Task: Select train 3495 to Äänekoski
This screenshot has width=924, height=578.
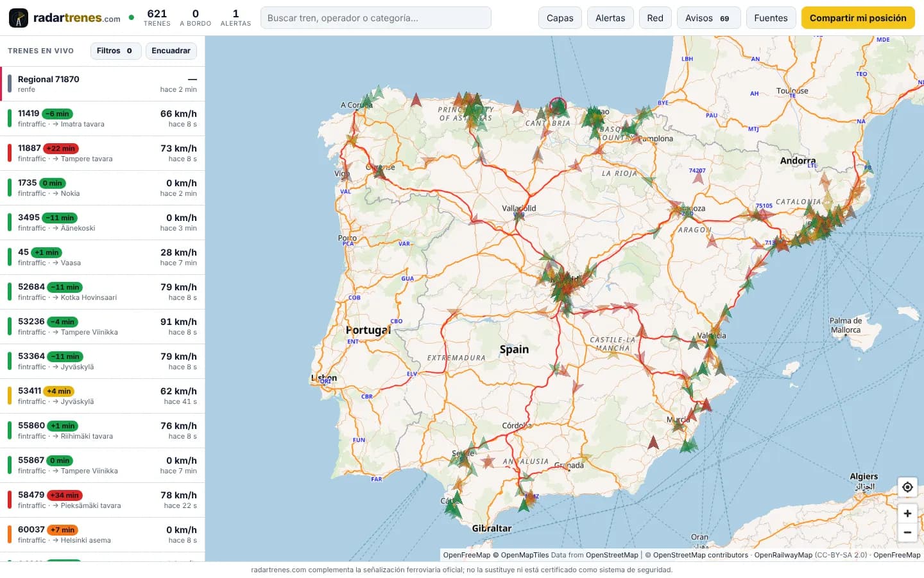Action: pyautogui.click(x=103, y=223)
